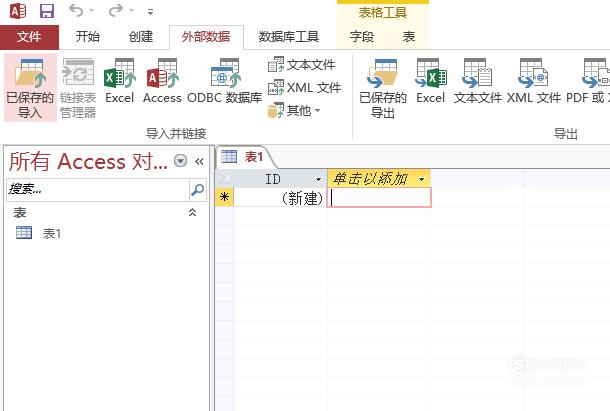The width and height of the screenshot is (610, 411).
Task: Open the 表 table tools tab
Action: click(x=408, y=37)
